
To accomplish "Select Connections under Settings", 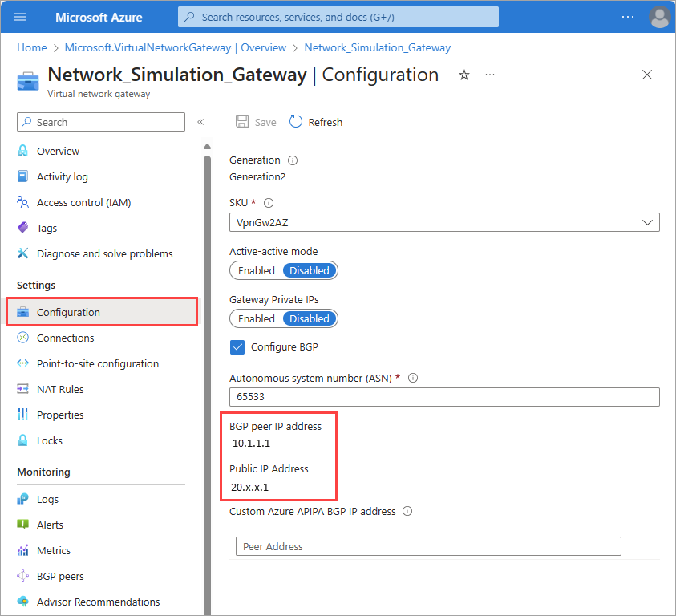I will 66,338.
